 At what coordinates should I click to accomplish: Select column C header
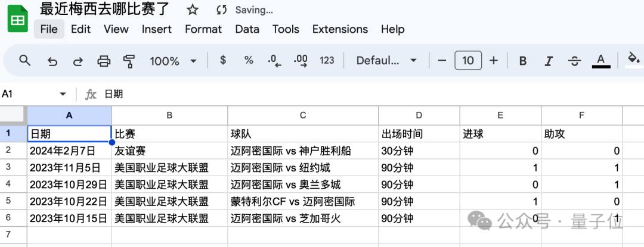(303, 115)
